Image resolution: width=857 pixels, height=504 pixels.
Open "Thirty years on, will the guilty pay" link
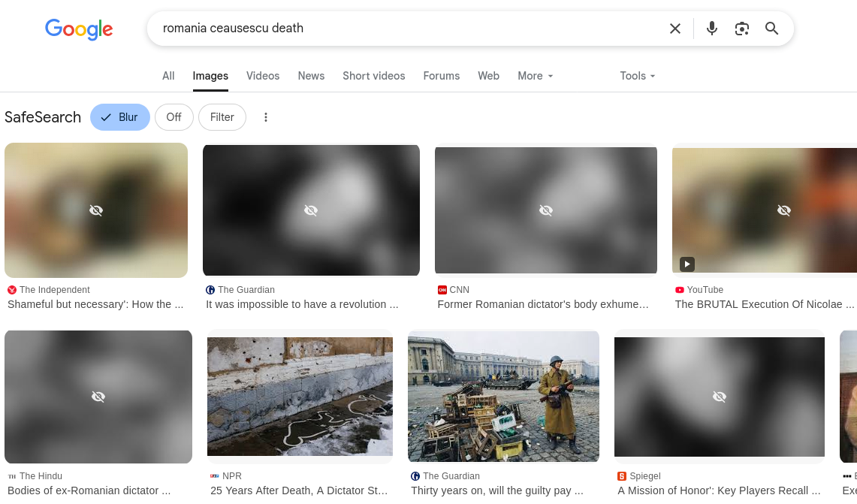(497, 491)
